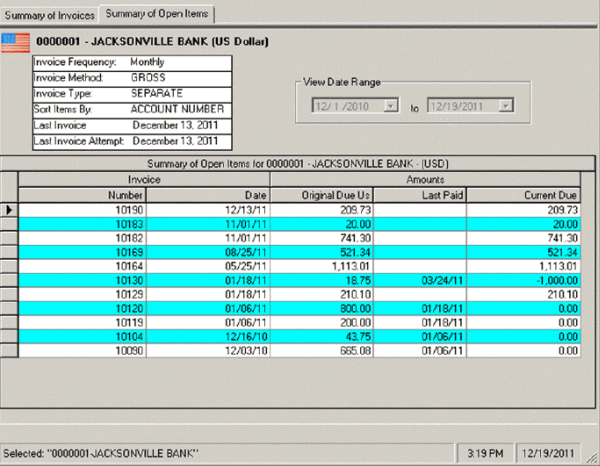This screenshot has height=466, width=600.
Task: Click the window resize grip icon
Action: 591,457
